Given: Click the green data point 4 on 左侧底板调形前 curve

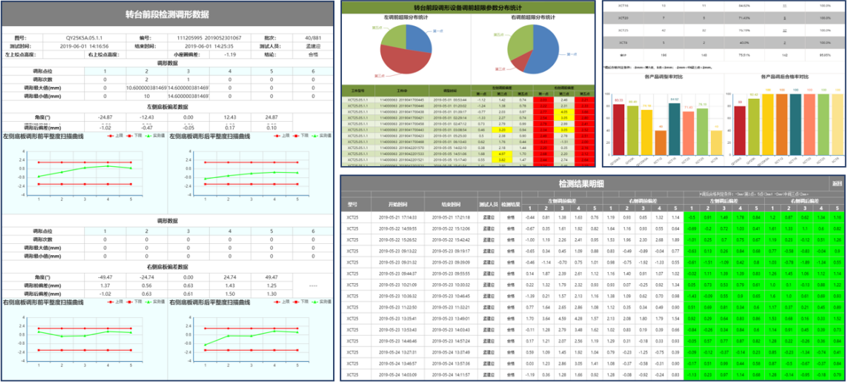Looking at the screenshot, I should click(x=108, y=166).
